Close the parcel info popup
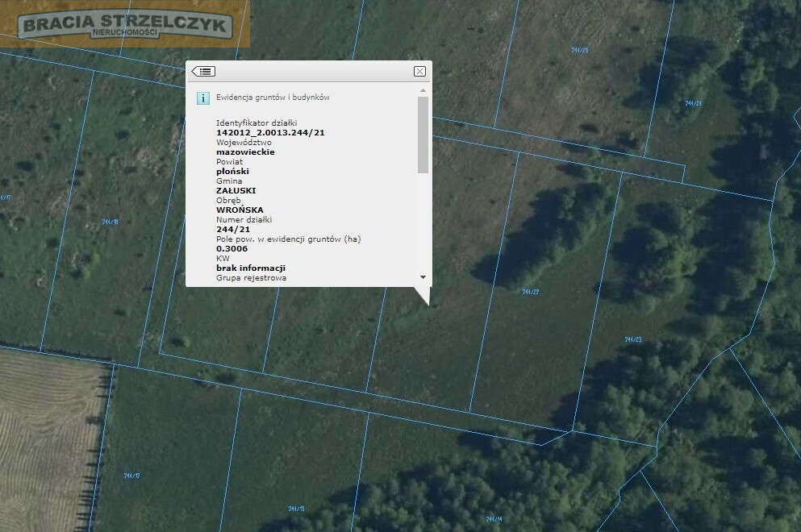Screen dimensions: 801x532 (x=419, y=72)
